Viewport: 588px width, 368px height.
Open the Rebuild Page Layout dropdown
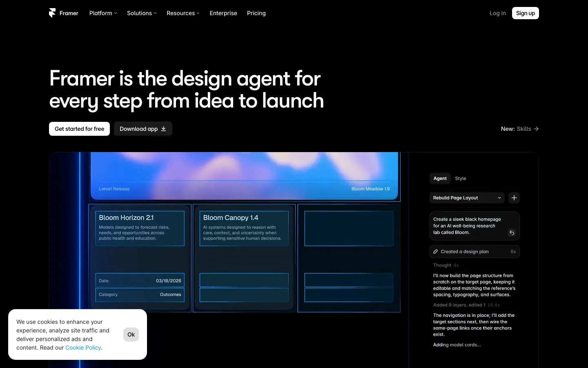[467, 198]
